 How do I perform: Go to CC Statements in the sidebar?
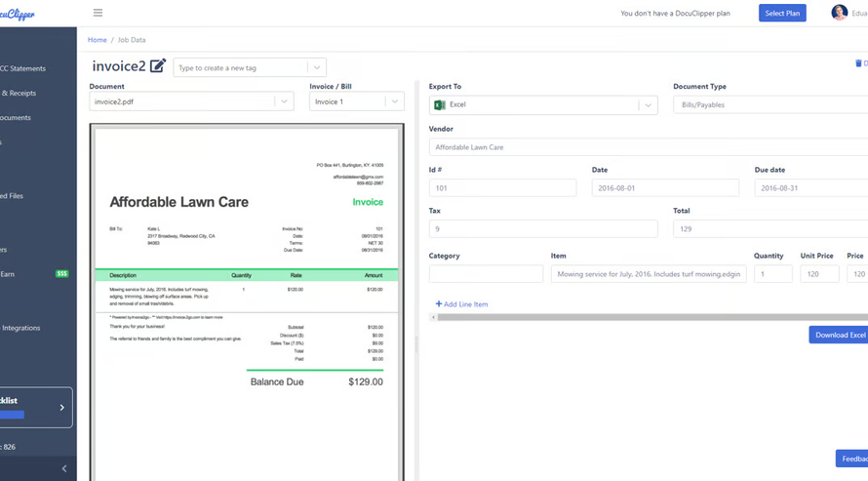[23, 68]
